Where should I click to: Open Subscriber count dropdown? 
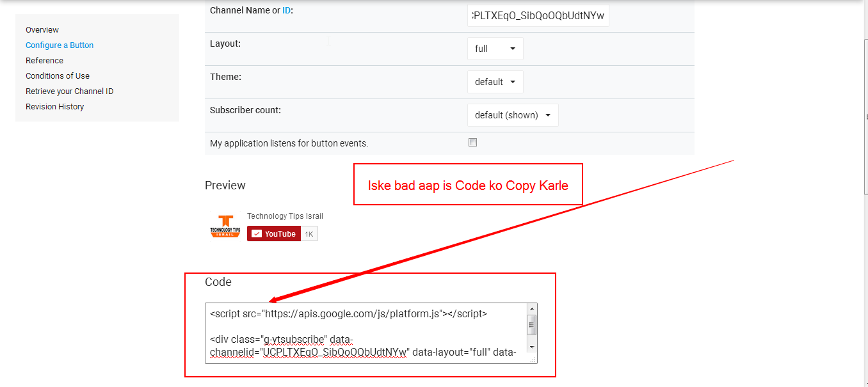pos(513,115)
